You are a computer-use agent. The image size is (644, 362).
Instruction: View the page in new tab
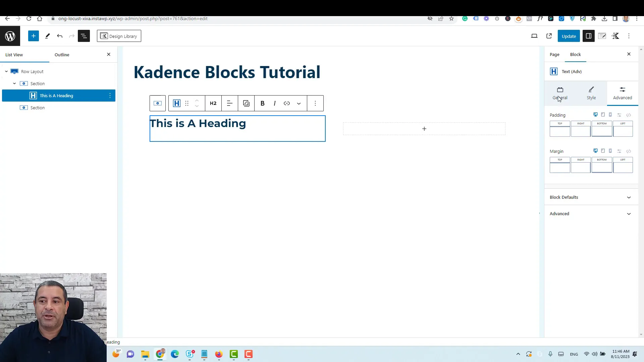(549, 36)
